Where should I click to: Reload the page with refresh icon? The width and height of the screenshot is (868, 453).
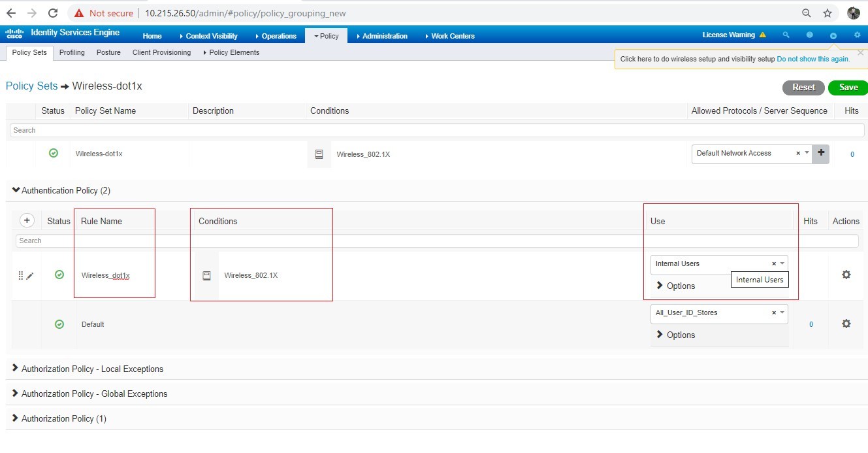(54, 13)
